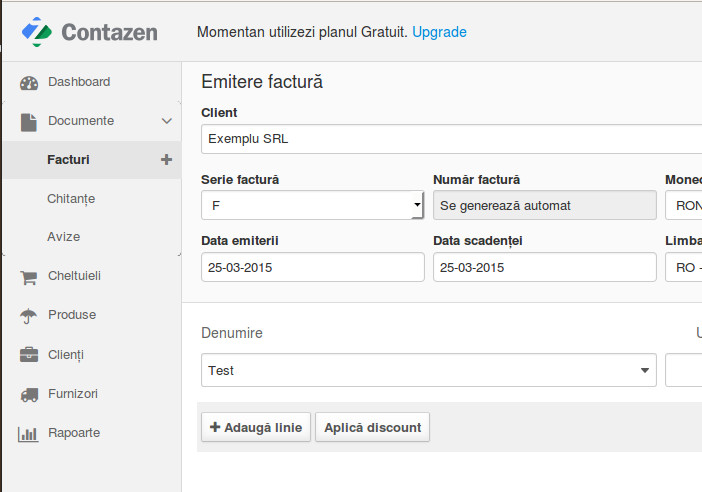Viewport: 702px width, 492px height.
Task: Expand the Denumire product dropdown arrow
Action: coord(644,371)
